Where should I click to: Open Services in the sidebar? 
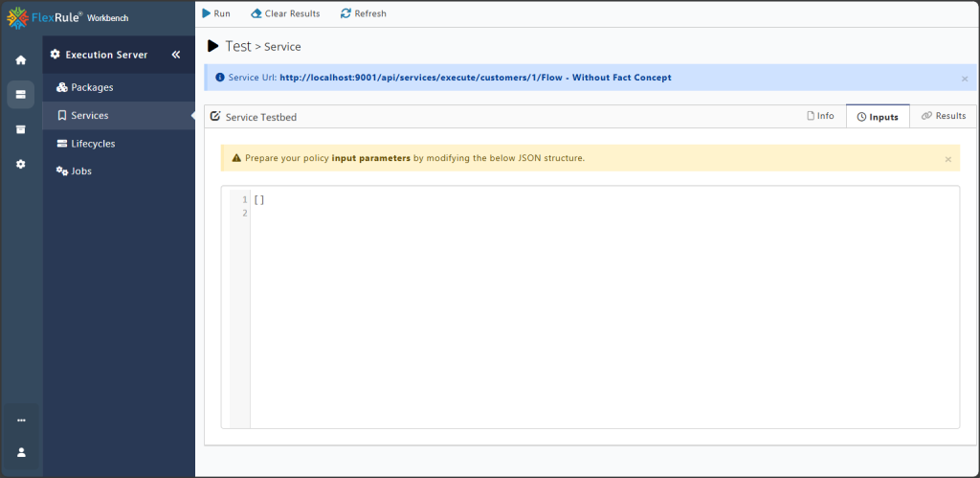point(119,115)
